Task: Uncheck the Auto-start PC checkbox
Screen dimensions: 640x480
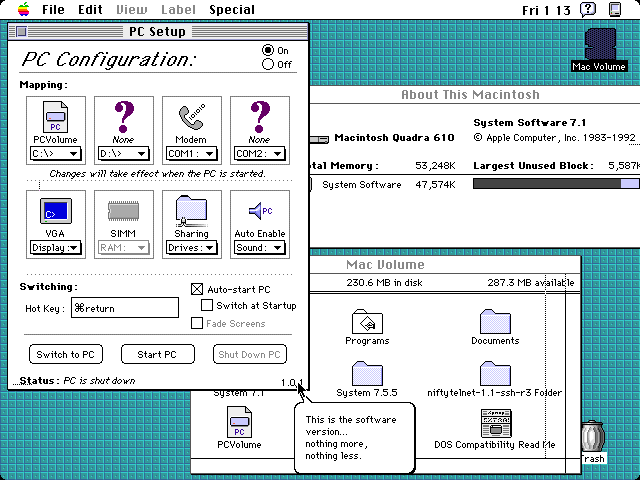Action: coord(197,289)
